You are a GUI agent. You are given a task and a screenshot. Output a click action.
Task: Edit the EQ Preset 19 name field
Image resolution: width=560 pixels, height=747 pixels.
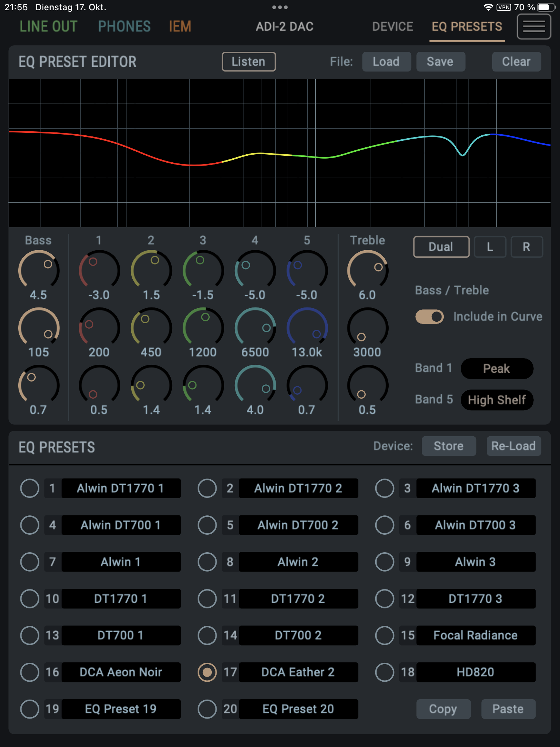(x=121, y=709)
